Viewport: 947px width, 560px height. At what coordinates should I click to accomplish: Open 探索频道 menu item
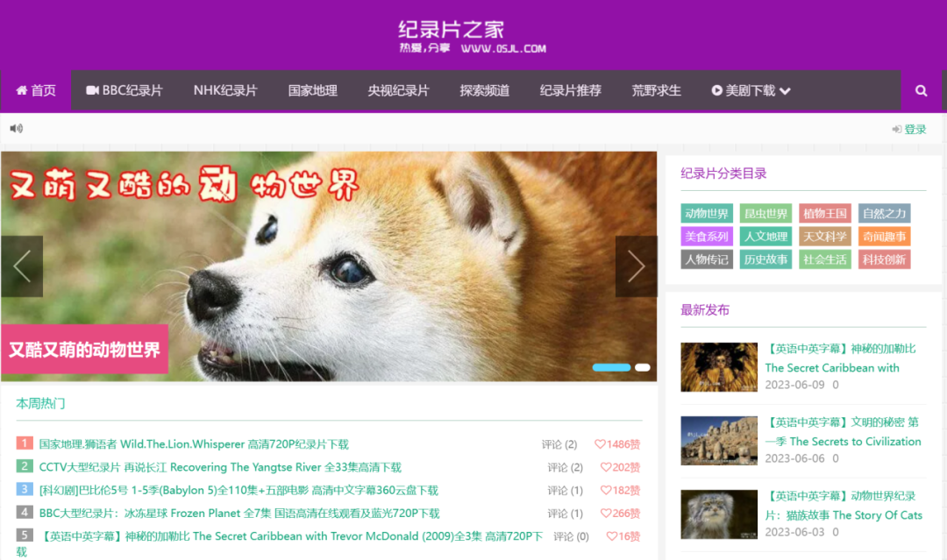(x=484, y=90)
